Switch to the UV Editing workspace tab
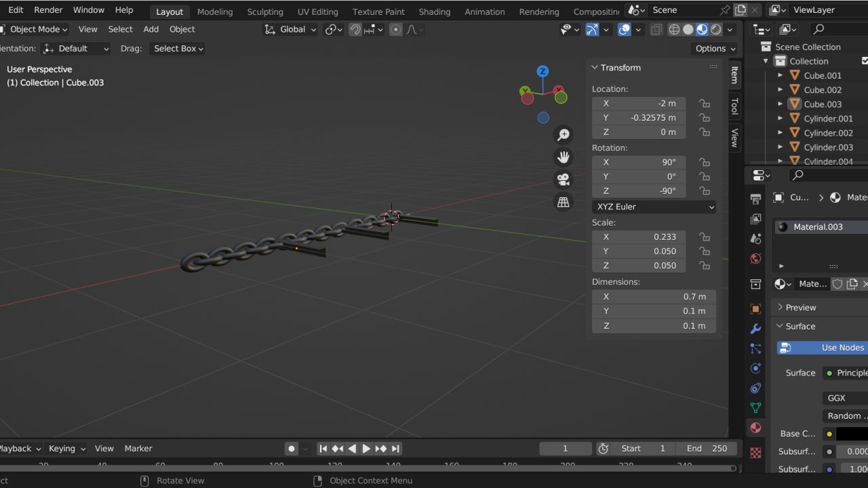Viewport: 868px width, 488px height. (317, 12)
